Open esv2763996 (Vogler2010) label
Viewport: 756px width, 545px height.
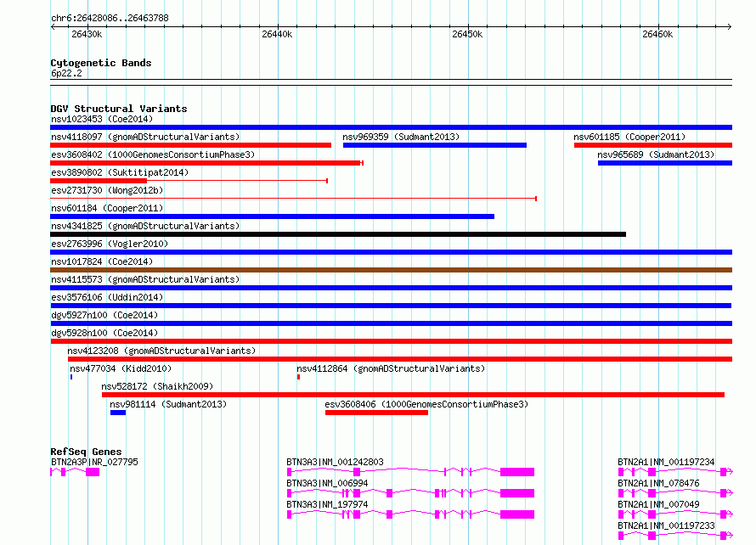click(110, 244)
